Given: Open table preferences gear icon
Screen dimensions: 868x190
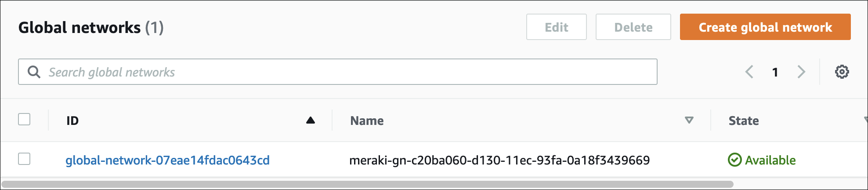Looking at the screenshot, I should pos(842,72).
